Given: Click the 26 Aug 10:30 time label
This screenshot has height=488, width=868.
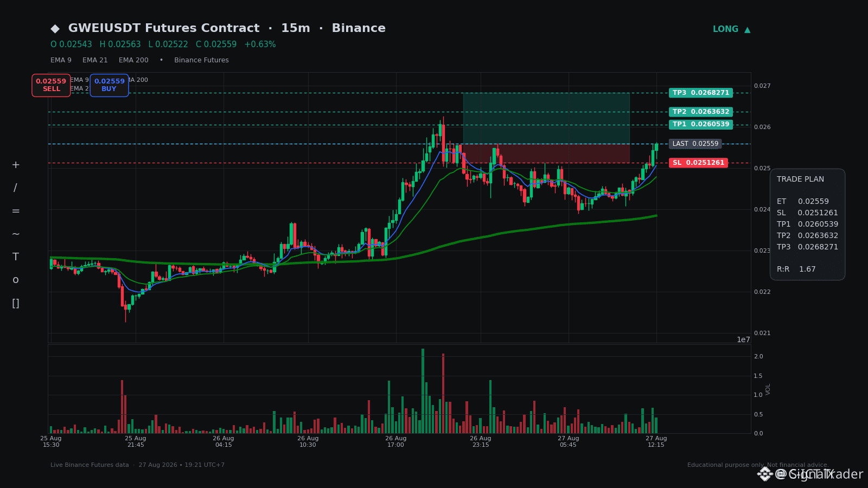Looking at the screenshot, I should (308, 441).
